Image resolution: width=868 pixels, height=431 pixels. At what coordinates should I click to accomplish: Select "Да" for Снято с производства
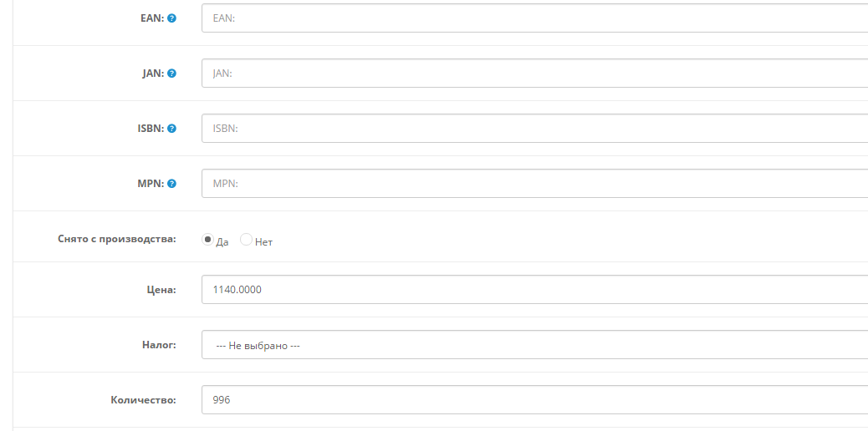(208, 240)
